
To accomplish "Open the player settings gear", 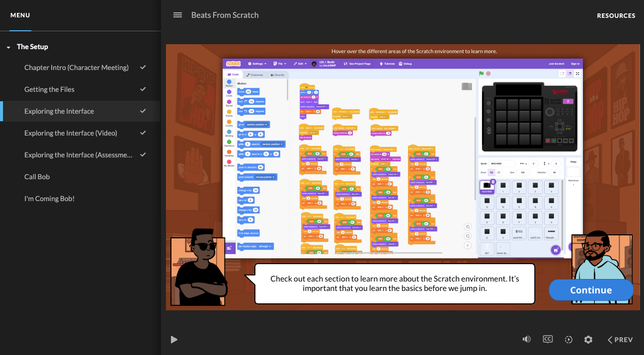I will pos(588,340).
